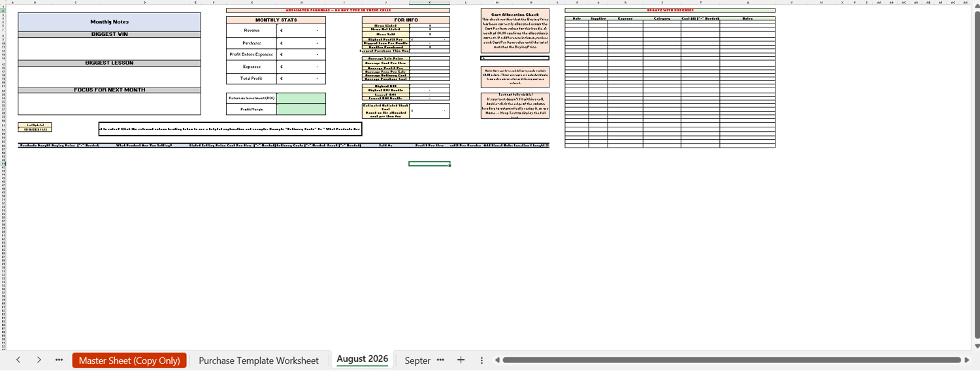Image resolution: width=980 pixels, height=371 pixels.
Task: Click the ellipsis after the Septer tab
Action: pyautogui.click(x=440, y=360)
